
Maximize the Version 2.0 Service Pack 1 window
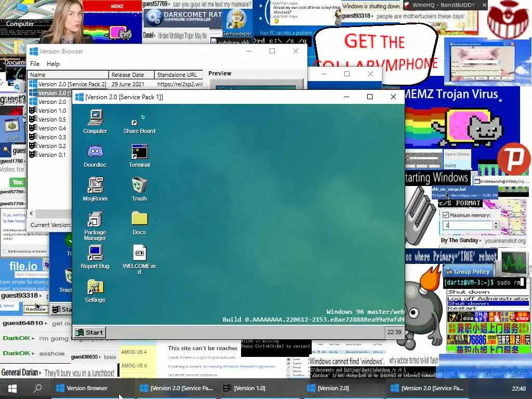[370, 97]
